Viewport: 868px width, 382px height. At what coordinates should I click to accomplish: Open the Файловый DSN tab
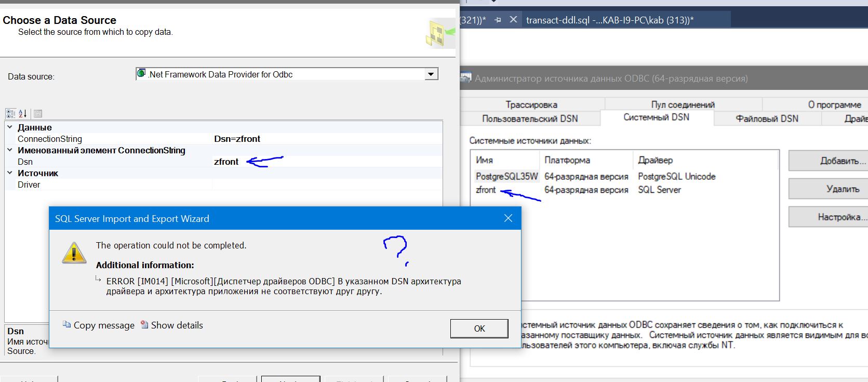(x=767, y=118)
